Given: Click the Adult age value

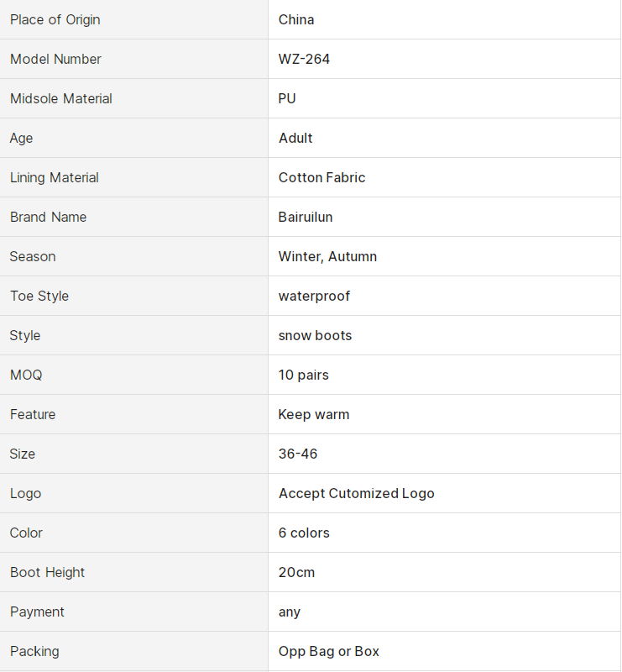Looking at the screenshot, I should point(295,138).
